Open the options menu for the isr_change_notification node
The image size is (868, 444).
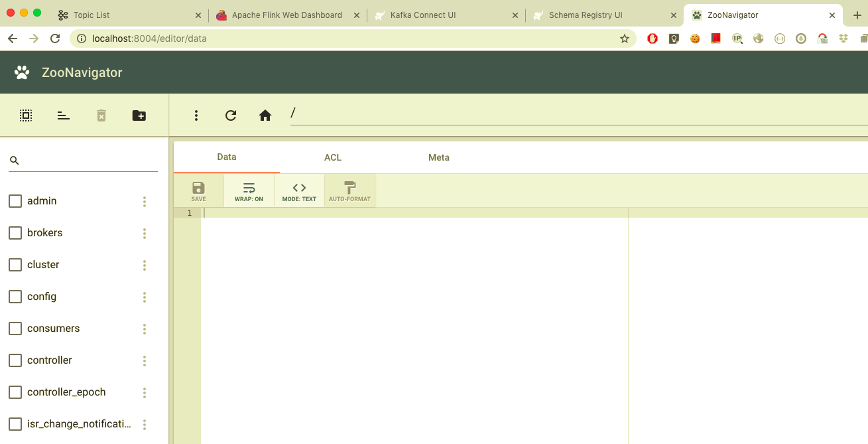[x=145, y=425]
